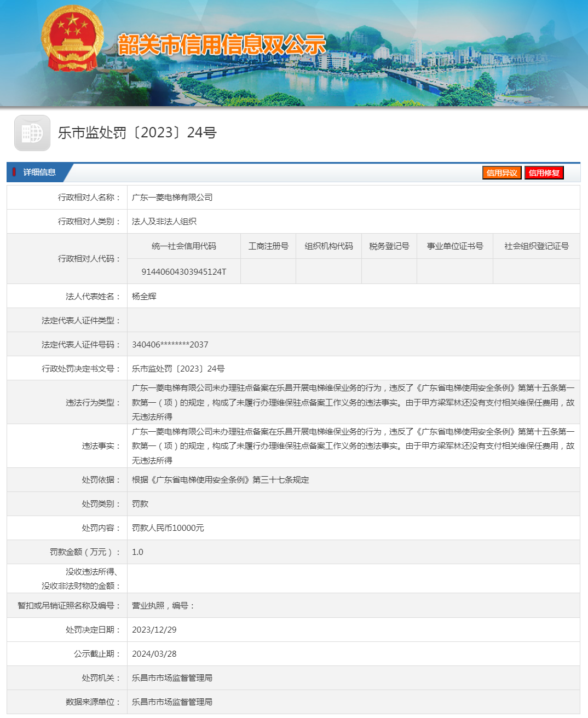Click 组织机构代码 column header
Viewport: 588px width, 718px height.
click(328, 246)
